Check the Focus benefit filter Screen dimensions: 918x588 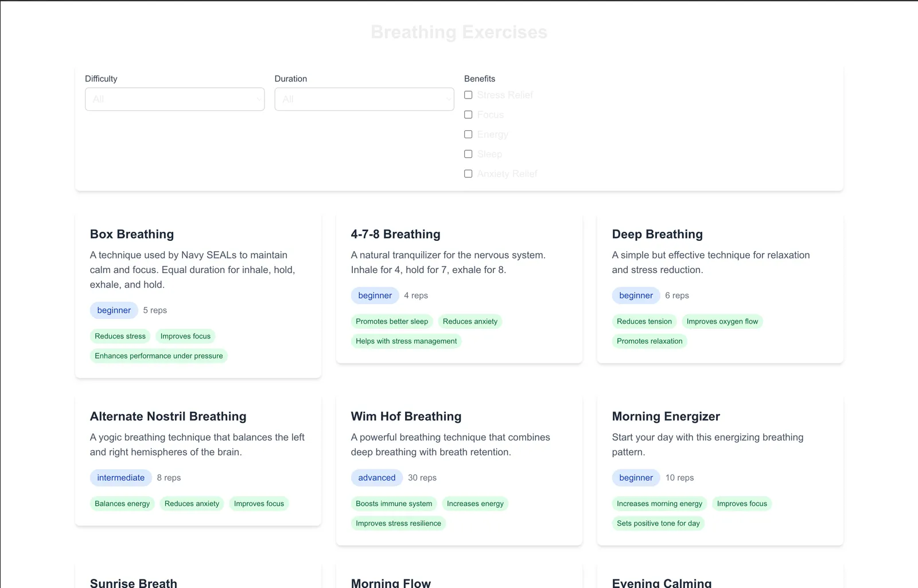click(x=468, y=115)
